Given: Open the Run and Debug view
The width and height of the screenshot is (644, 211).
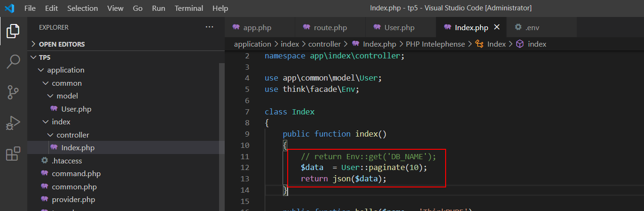Looking at the screenshot, I should click(13, 123).
